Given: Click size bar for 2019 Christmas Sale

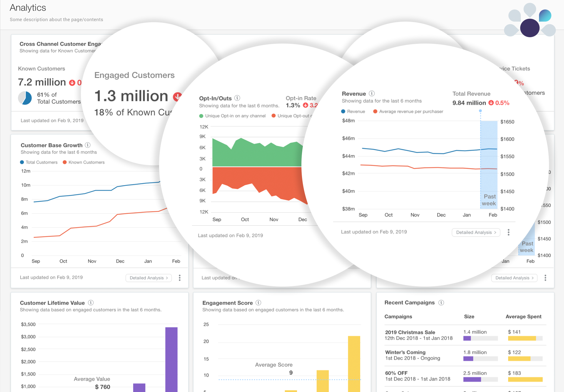Looking at the screenshot, I should (x=480, y=339).
